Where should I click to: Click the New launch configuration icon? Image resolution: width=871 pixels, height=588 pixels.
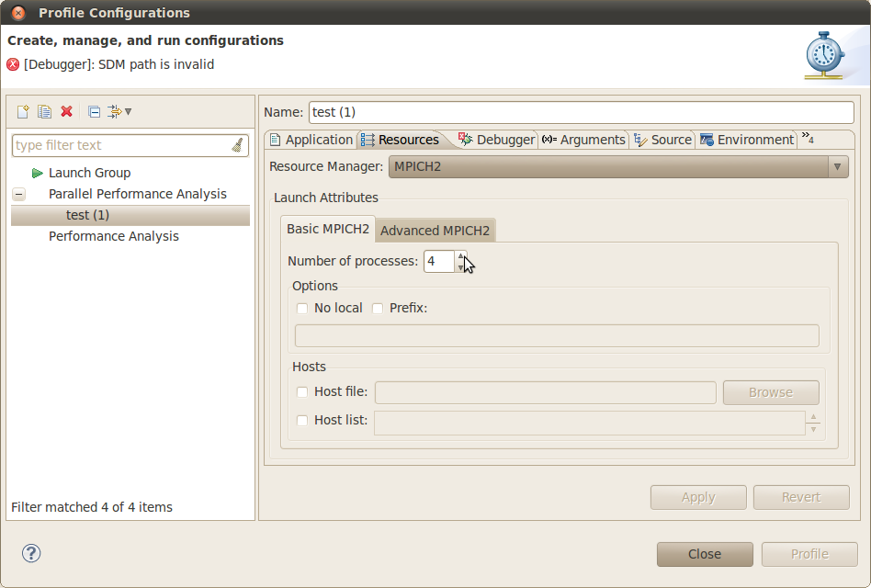(x=23, y=111)
